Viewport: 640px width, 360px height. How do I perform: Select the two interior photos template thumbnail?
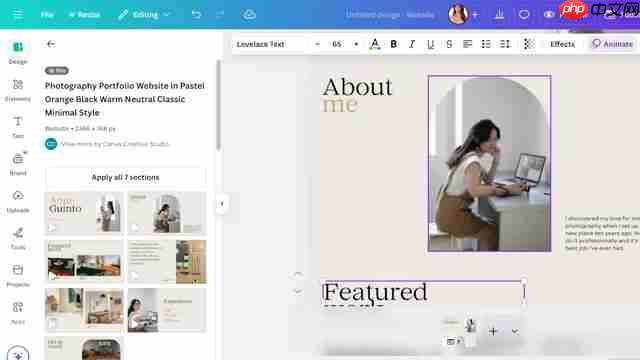coord(84,309)
